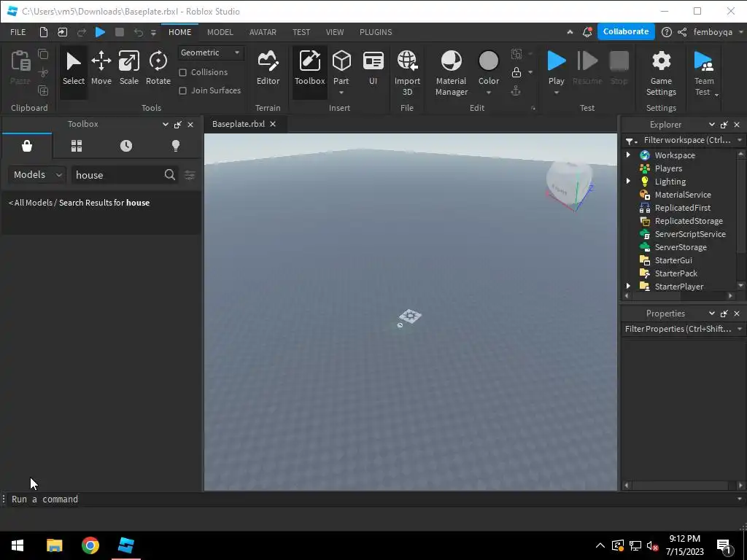Click the Collaborate button
Screen dimensions: 747x560
point(626,31)
